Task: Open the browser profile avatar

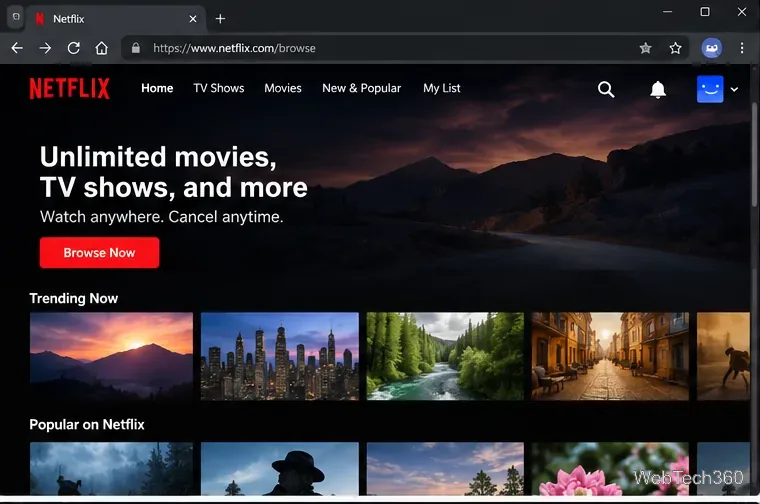Action: [x=712, y=48]
